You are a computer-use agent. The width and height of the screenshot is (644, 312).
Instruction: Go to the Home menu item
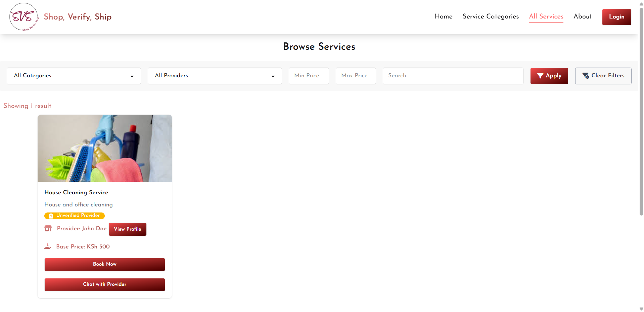coord(444,16)
